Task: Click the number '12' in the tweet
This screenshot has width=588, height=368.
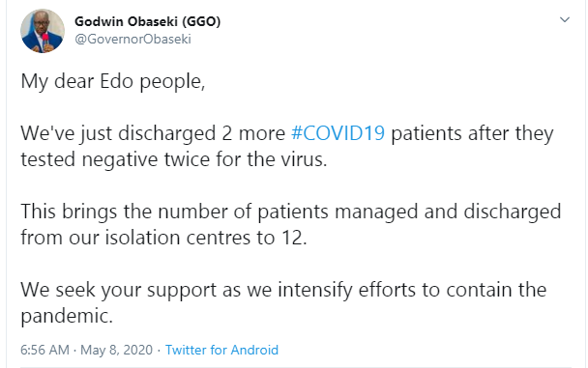Action: tap(294, 238)
